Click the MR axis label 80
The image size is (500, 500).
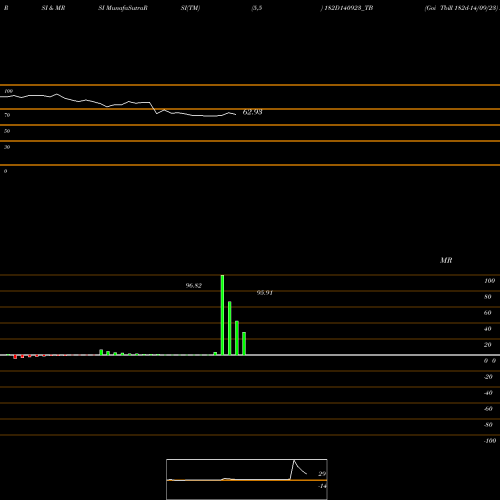(x=488, y=297)
